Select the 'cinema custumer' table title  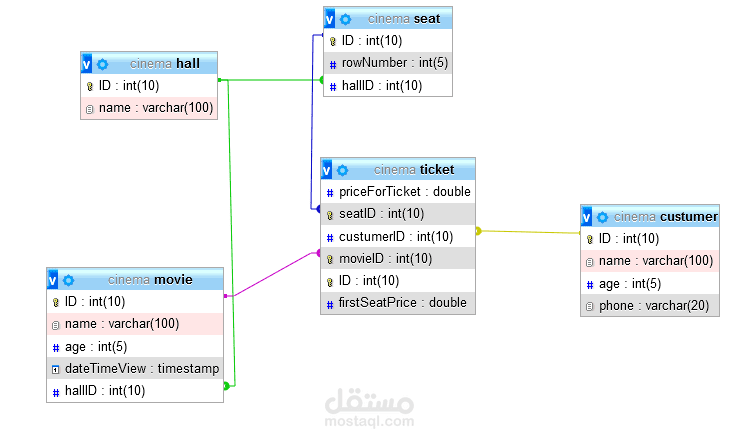pos(665,216)
